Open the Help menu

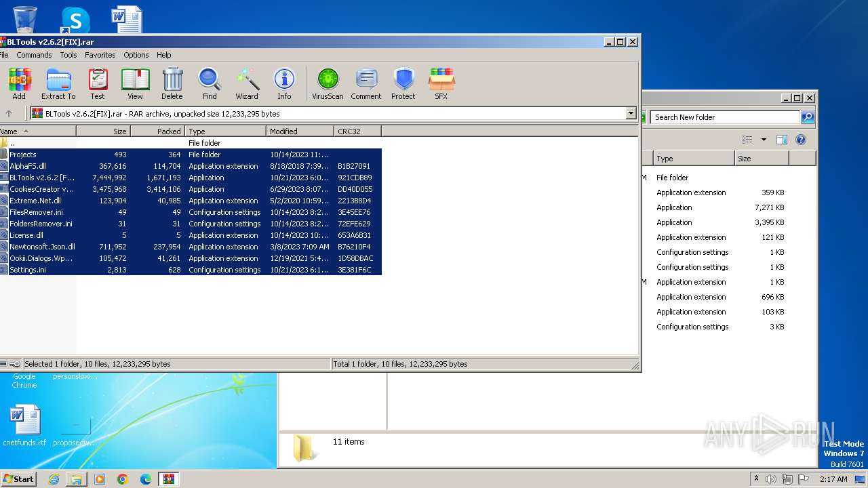click(x=164, y=55)
